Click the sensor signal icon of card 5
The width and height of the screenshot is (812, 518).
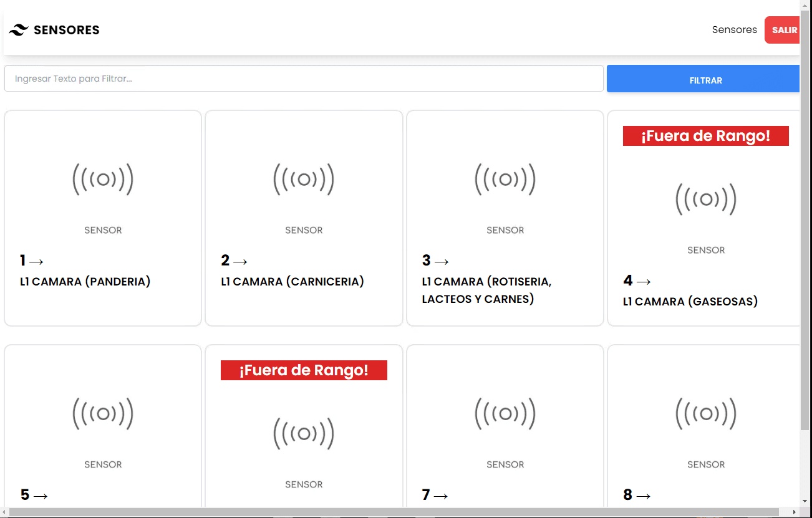pyautogui.click(x=103, y=414)
